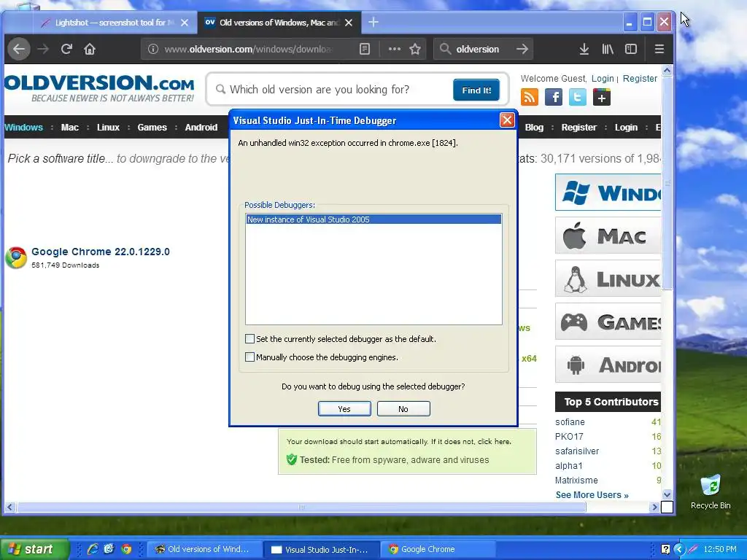Click the Login link near Welcome Guest
This screenshot has width=747, height=560.
tap(603, 79)
